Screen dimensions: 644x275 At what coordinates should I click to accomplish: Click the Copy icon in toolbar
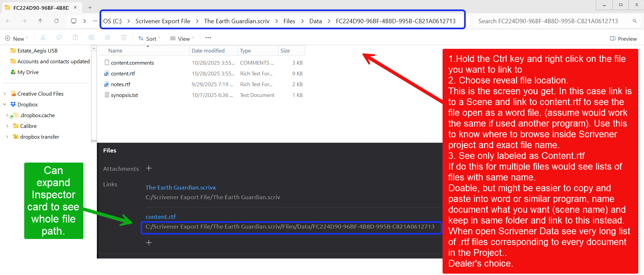(x=59, y=38)
